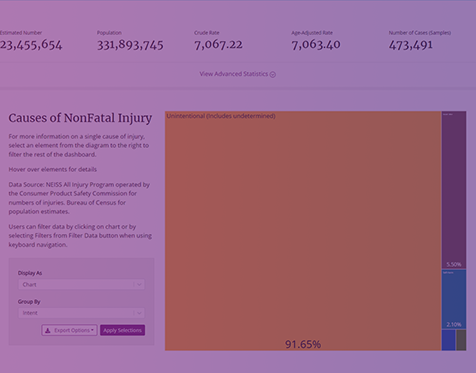Click the chevron icon beside View Advanced Statistics

pyautogui.click(x=273, y=74)
